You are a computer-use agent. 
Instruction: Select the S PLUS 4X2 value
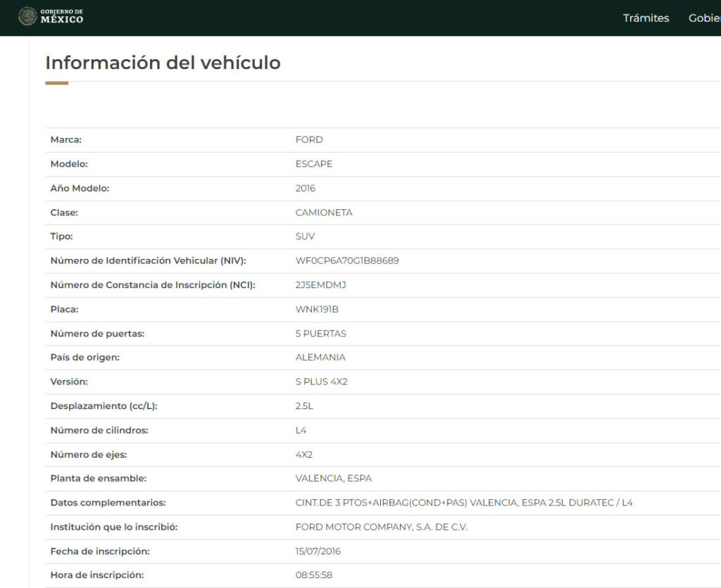321,382
